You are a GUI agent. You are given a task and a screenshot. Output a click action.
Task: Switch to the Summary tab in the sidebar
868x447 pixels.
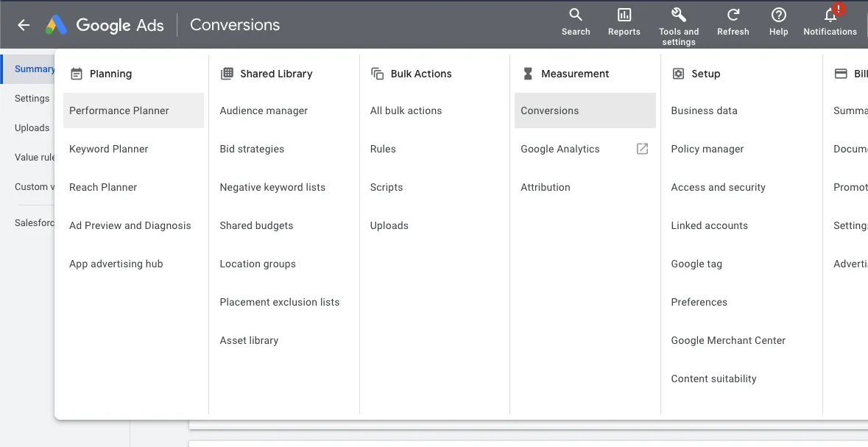coord(35,68)
